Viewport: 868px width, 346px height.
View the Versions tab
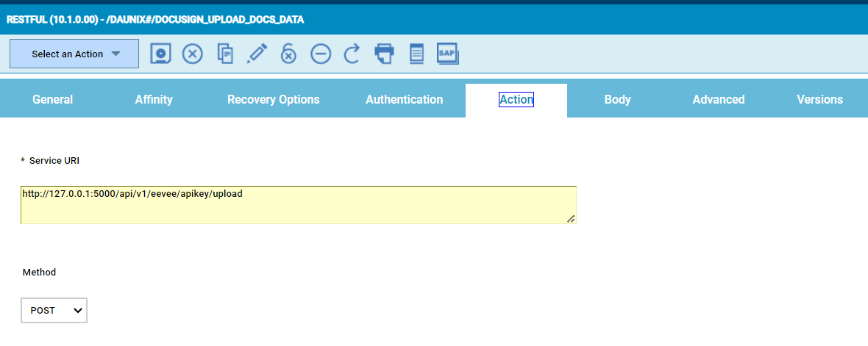(x=820, y=99)
